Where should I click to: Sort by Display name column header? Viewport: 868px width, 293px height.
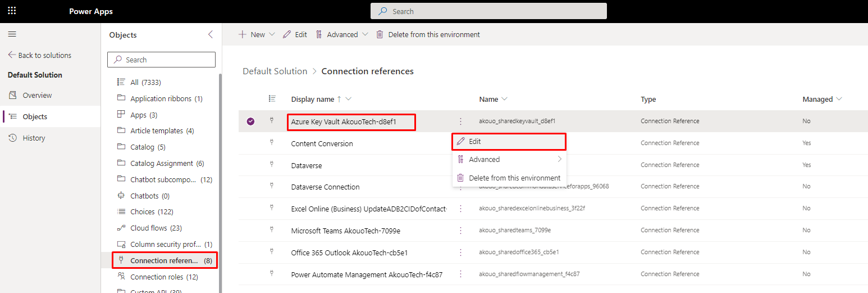(x=313, y=99)
